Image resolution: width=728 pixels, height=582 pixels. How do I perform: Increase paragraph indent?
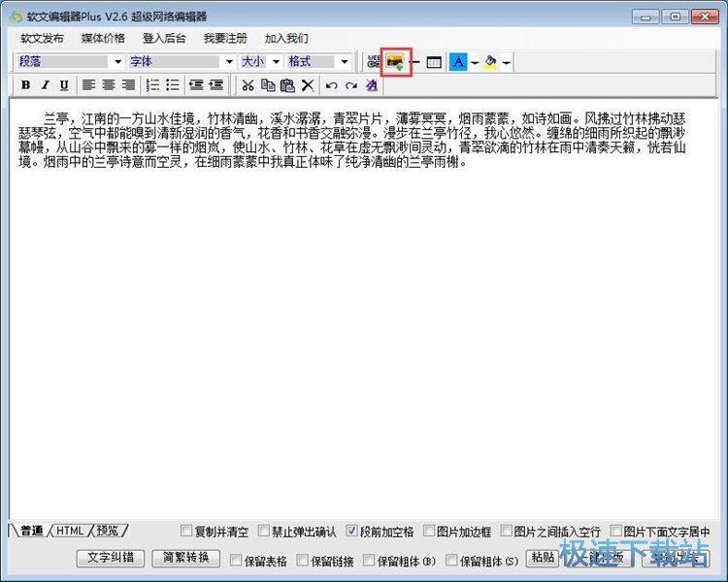pos(215,85)
